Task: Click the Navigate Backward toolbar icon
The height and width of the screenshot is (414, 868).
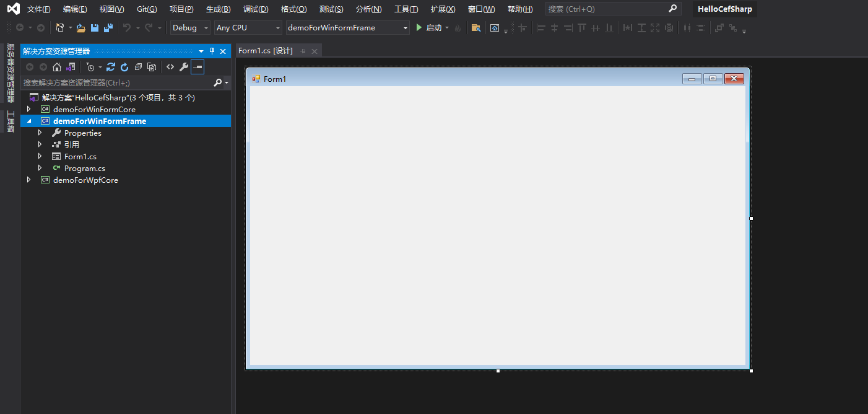Action: coord(20,28)
